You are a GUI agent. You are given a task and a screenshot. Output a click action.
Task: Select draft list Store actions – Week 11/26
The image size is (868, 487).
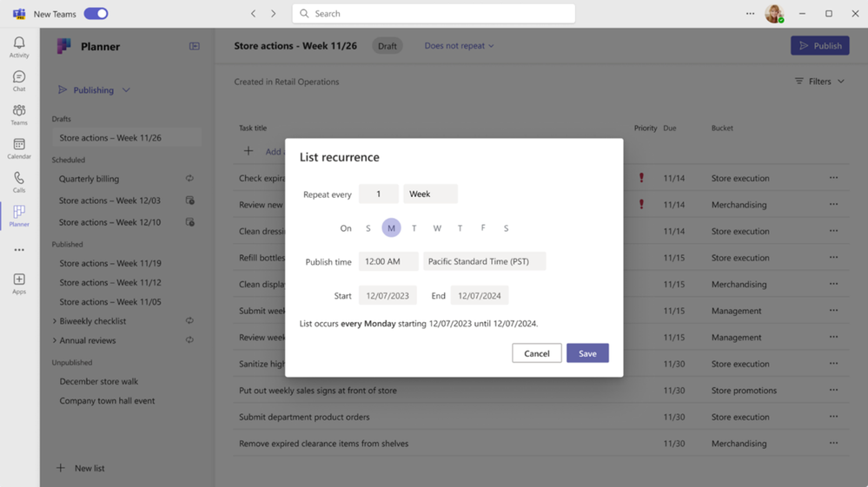coord(127,138)
